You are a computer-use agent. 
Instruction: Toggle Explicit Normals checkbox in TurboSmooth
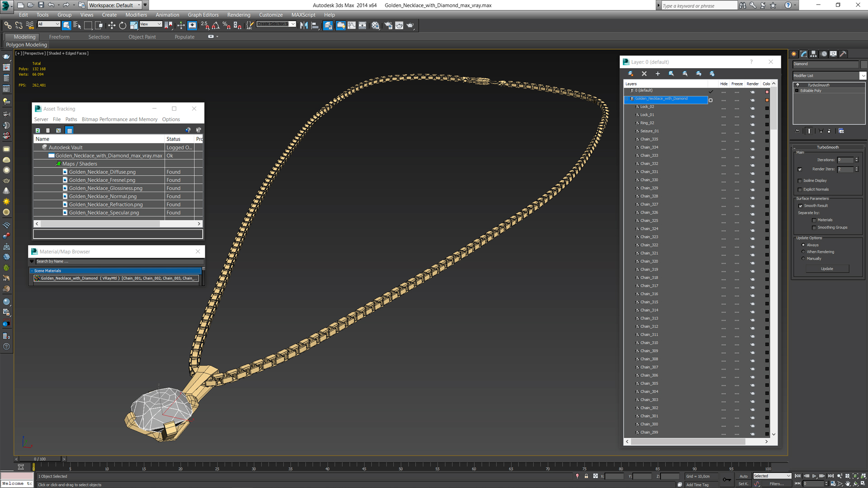click(x=800, y=189)
